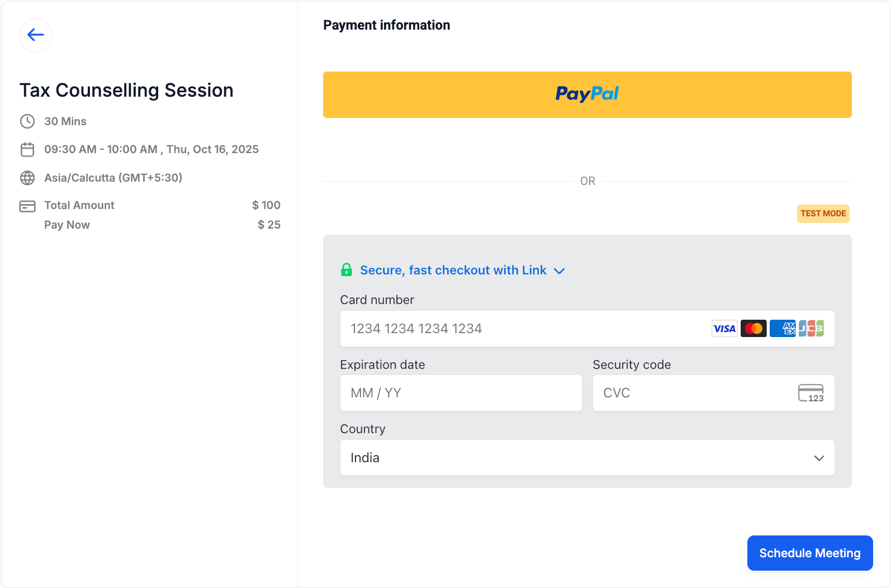Click the TEST MODE badge
Screen dimensions: 891x588
click(x=823, y=214)
